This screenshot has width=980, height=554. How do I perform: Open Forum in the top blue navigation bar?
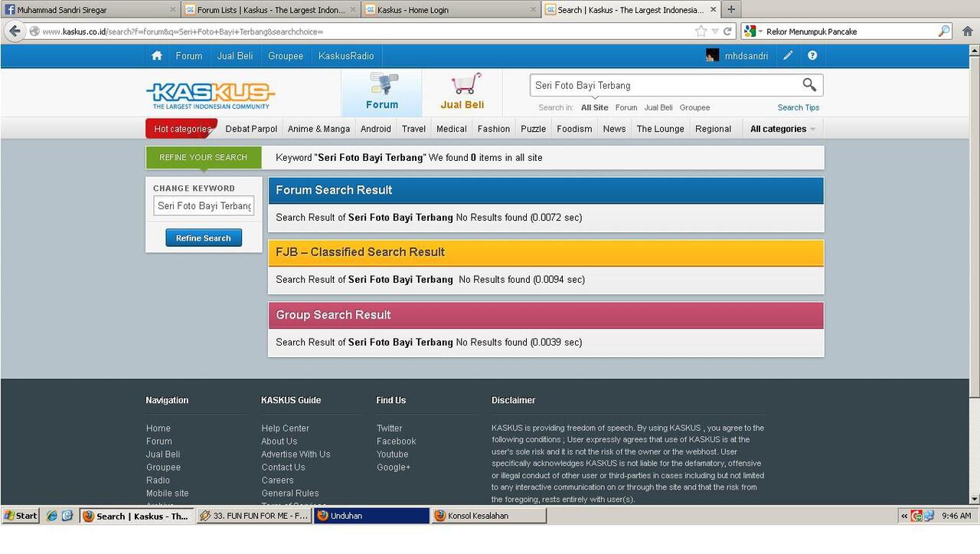click(x=189, y=56)
